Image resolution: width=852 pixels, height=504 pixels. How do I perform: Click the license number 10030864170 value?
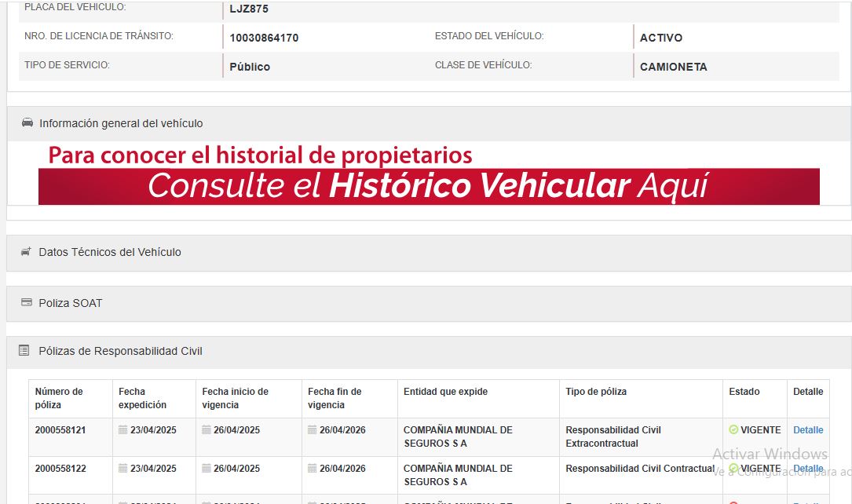click(x=264, y=38)
